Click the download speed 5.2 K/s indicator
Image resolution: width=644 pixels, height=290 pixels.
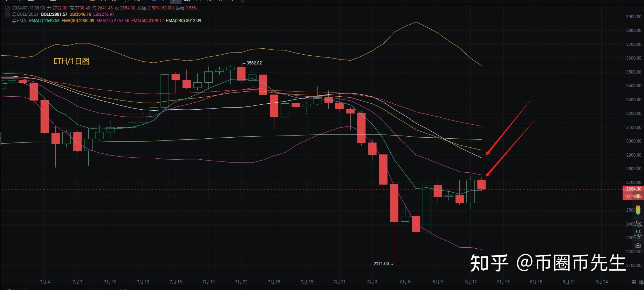click(638, 233)
